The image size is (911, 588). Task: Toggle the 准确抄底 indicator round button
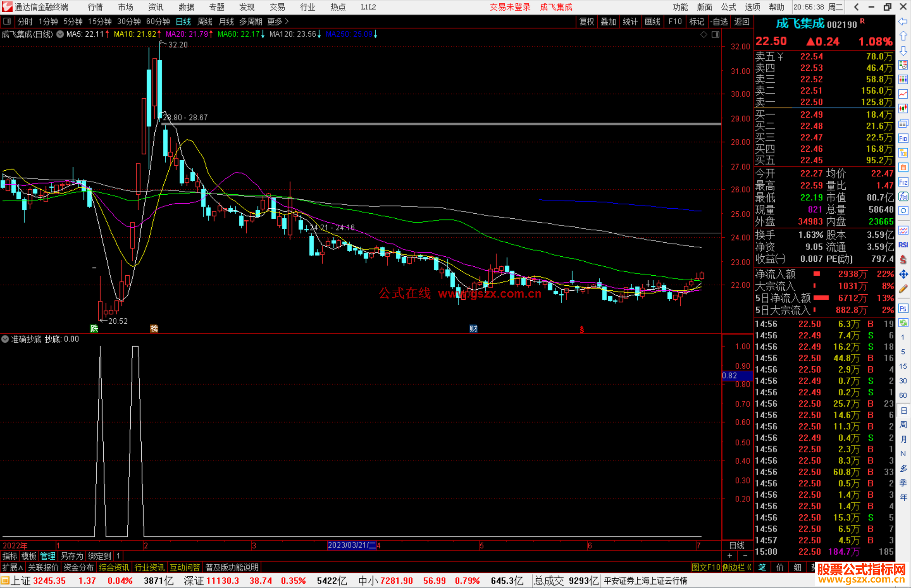point(5,339)
